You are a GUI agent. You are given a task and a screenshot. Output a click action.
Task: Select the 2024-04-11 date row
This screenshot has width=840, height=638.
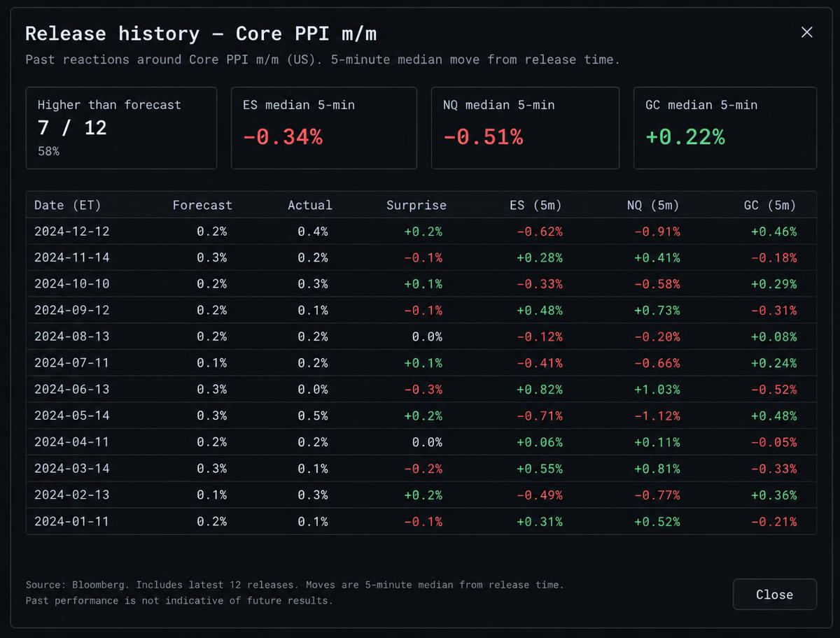pos(421,442)
